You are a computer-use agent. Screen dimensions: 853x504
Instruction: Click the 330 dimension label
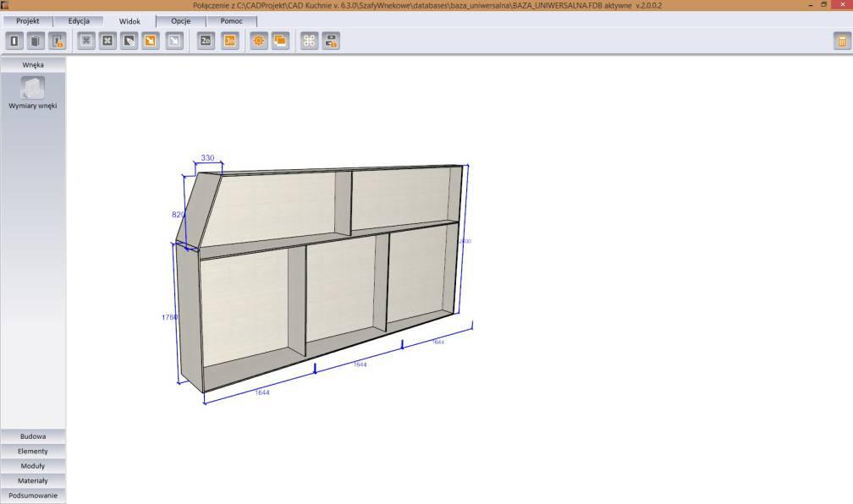coord(207,157)
